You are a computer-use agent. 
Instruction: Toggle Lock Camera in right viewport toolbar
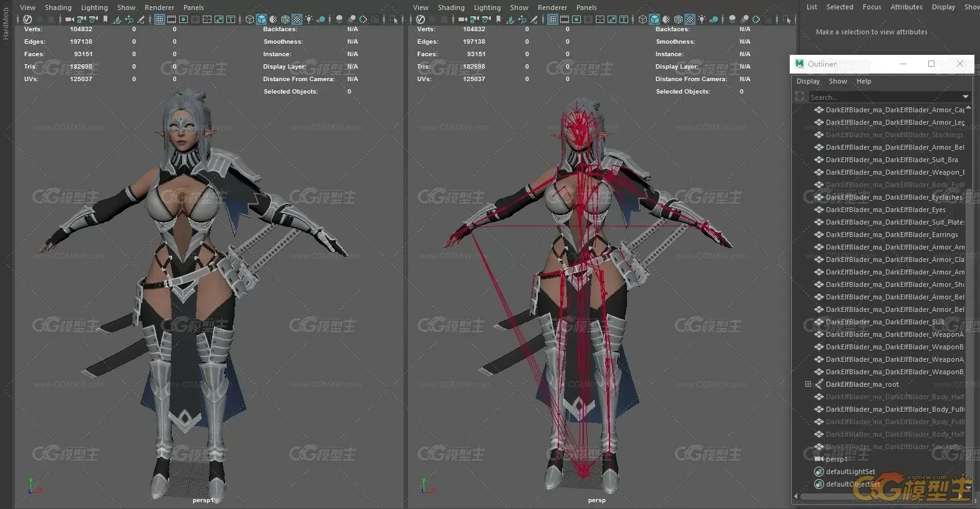(x=474, y=19)
